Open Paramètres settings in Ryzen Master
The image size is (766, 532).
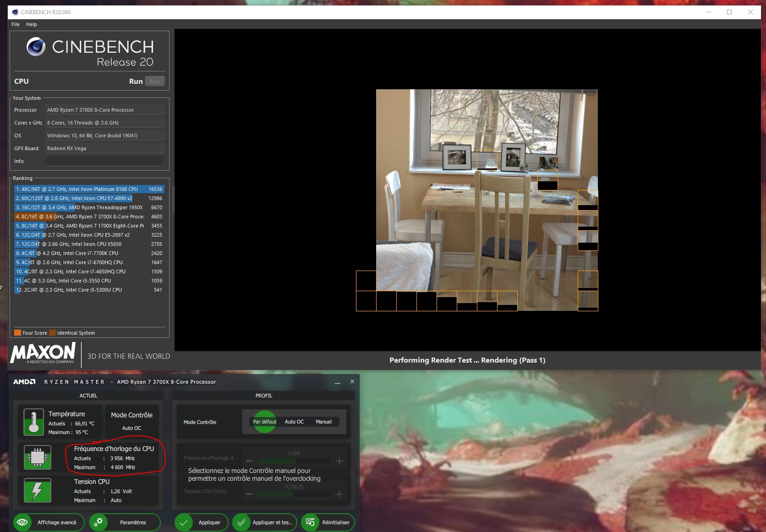pyautogui.click(x=125, y=522)
